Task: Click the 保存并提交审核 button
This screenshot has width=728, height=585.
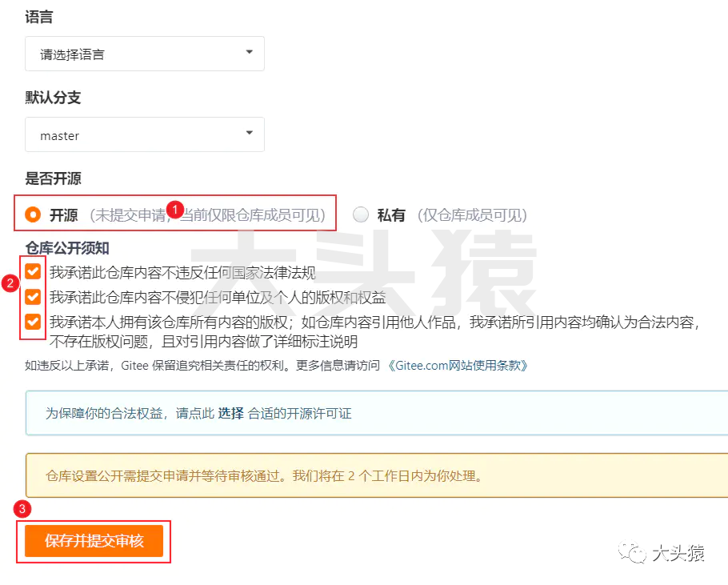Action: pyautogui.click(x=92, y=541)
